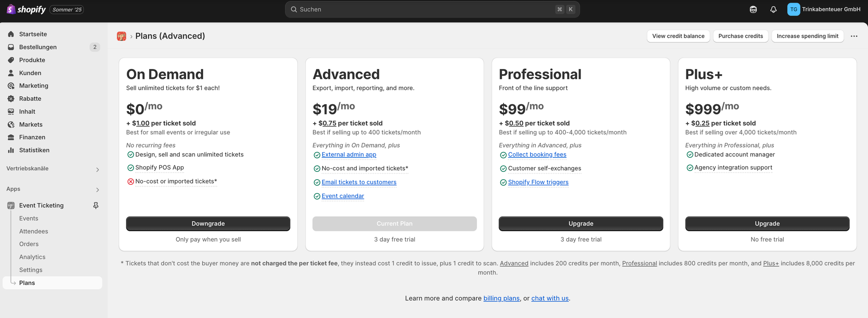
Task: Click the Shopify logo
Action: pos(26,9)
